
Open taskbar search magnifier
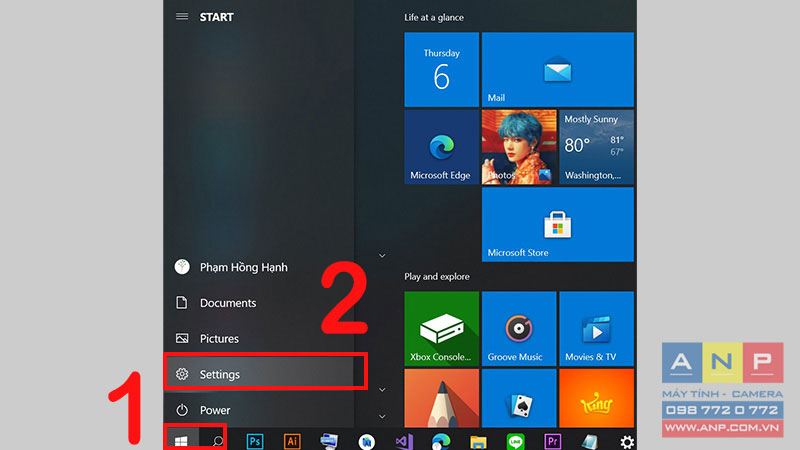point(218,441)
